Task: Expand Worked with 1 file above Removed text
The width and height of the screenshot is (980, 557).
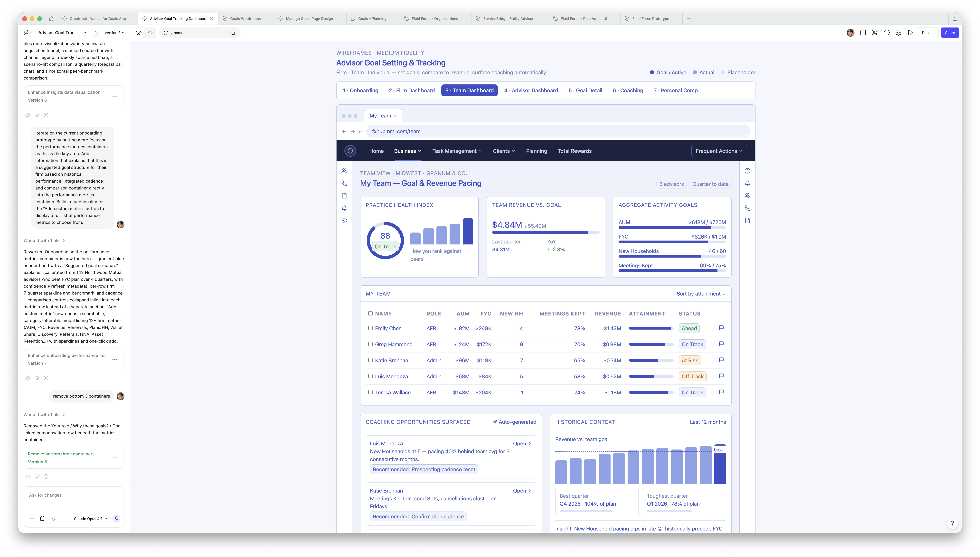Action: (44, 414)
